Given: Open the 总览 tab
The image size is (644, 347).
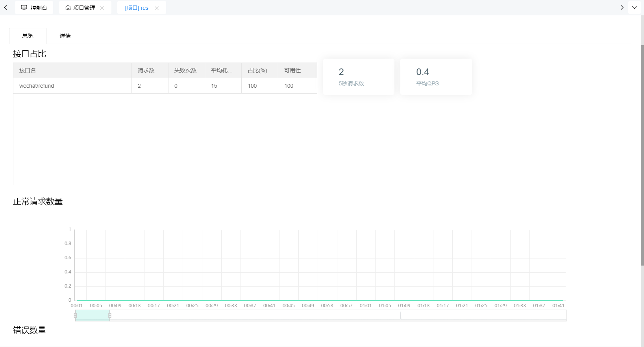Looking at the screenshot, I should coord(28,36).
